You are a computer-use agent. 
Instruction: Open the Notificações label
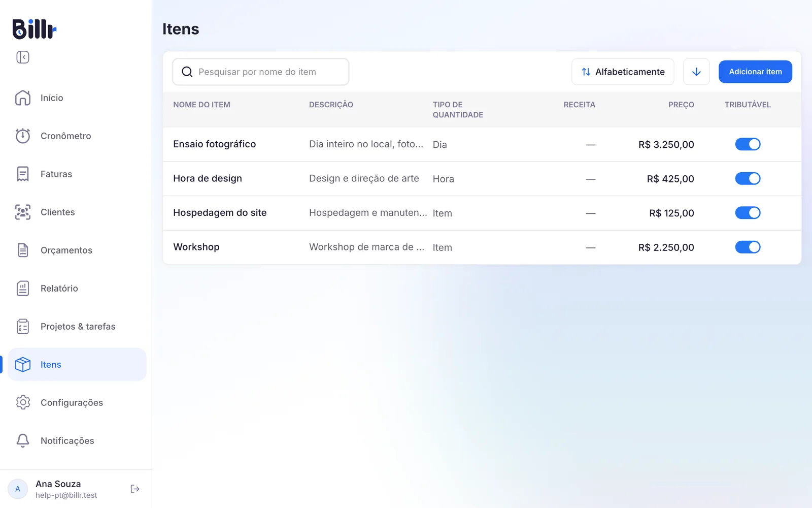[x=67, y=441]
